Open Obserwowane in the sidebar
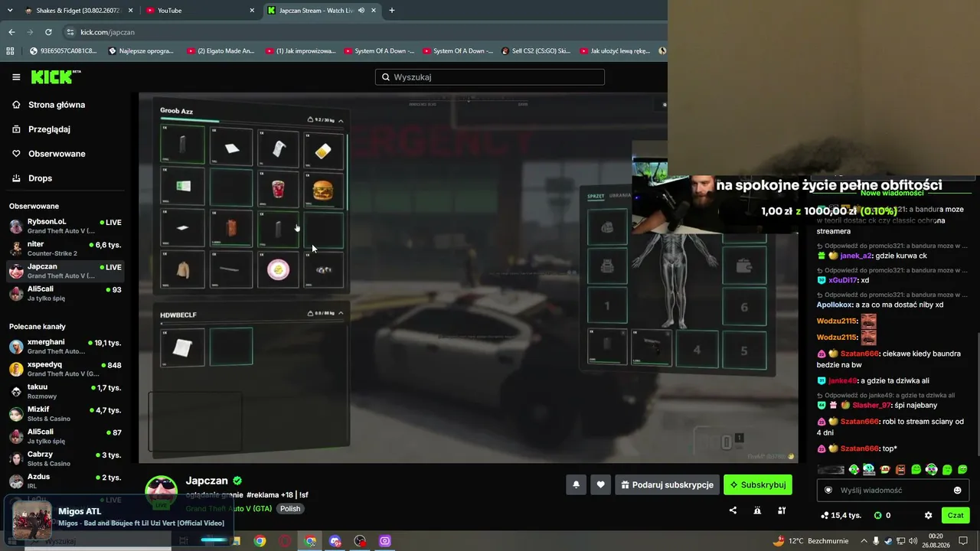The image size is (980, 551). [57, 154]
